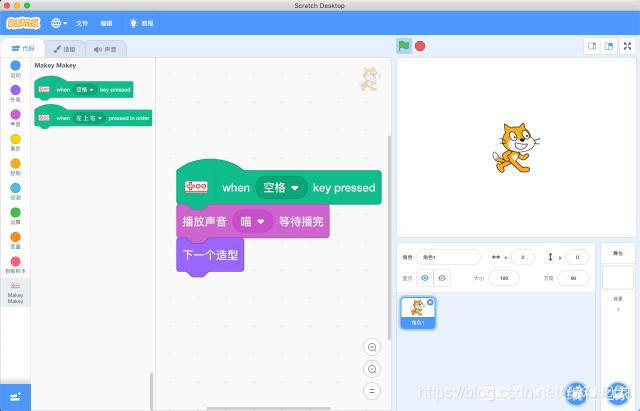640x411 pixels.
Task: Click the cat sprite on the stage
Action: pyautogui.click(x=516, y=148)
